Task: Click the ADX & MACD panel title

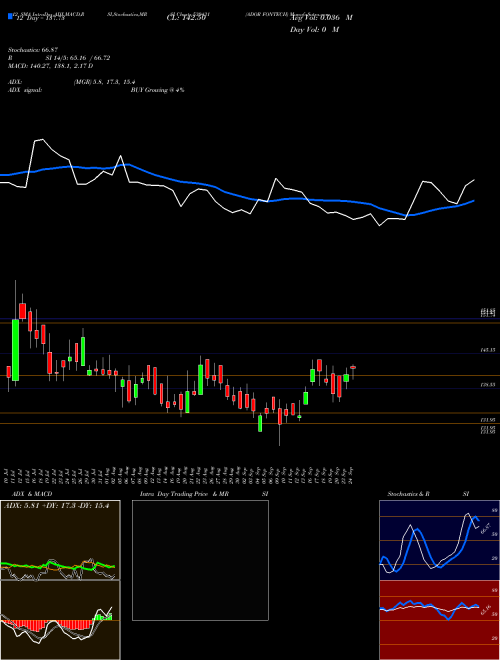Action: (32, 494)
